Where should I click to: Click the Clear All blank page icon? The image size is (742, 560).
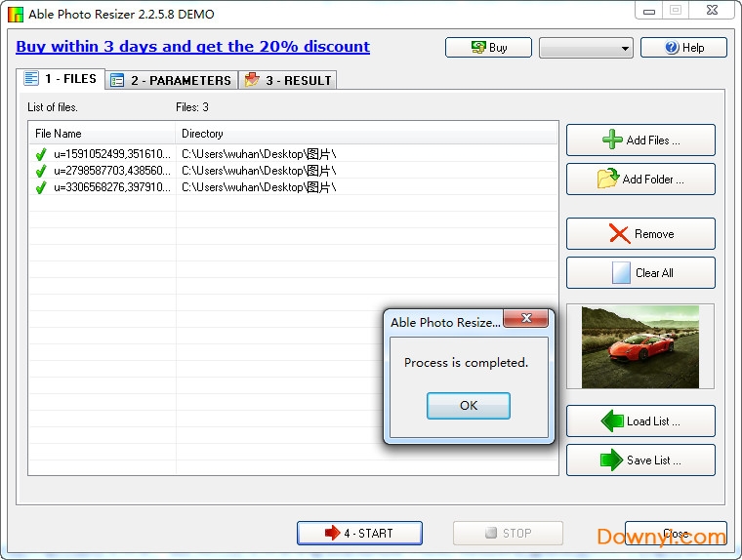click(621, 273)
